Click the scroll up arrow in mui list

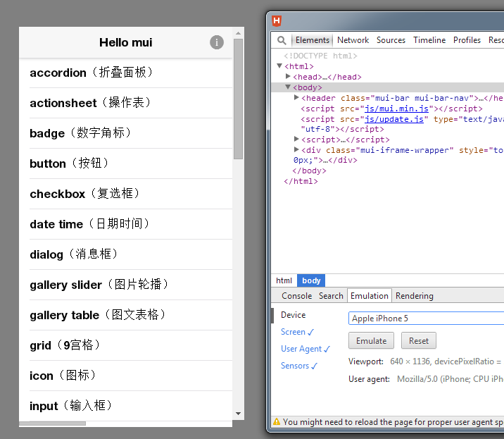pos(238,33)
